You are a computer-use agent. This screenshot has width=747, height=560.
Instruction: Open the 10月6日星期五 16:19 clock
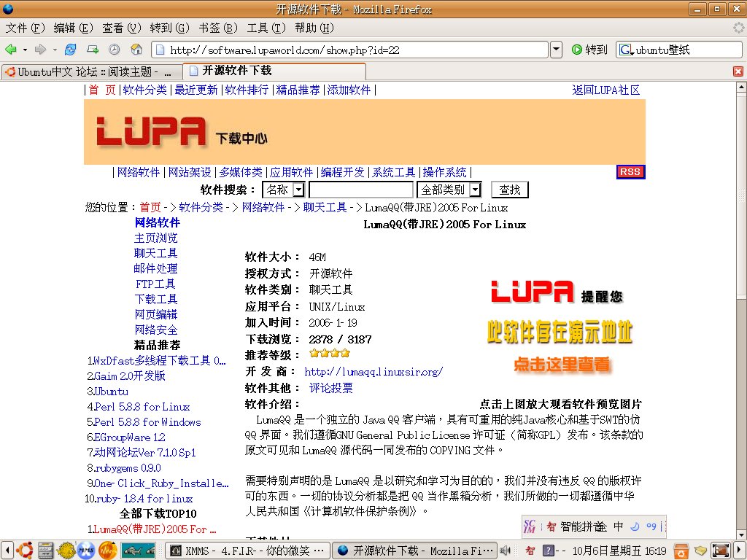tap(619, 551)
